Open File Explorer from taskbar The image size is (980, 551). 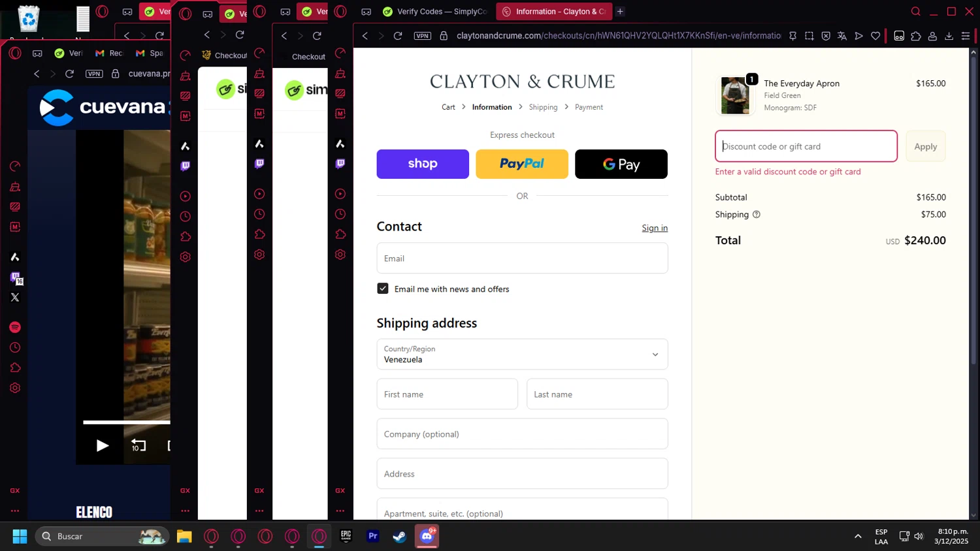point(184,536)
